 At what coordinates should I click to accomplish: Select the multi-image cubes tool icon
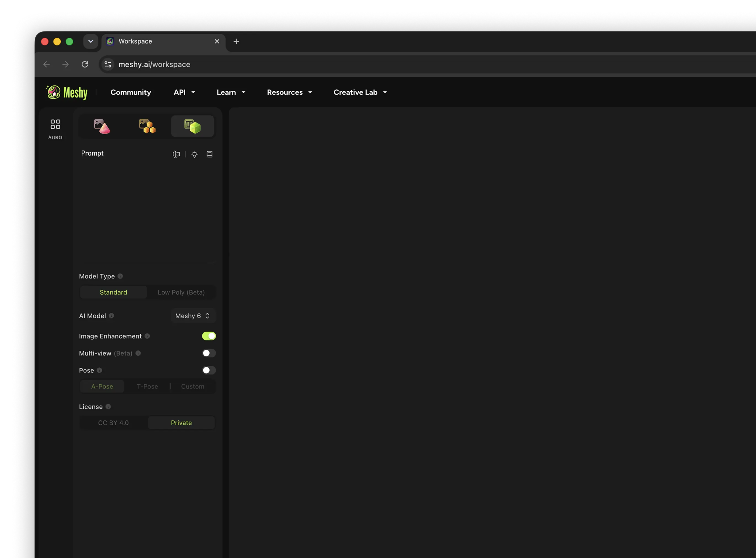147,126
